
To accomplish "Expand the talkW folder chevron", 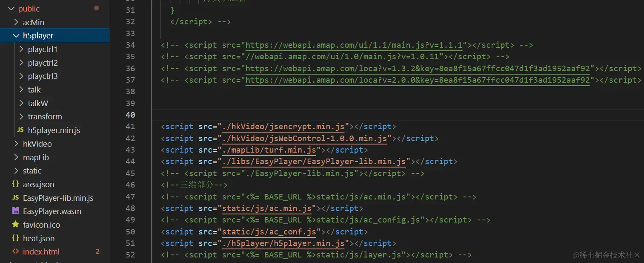I will coord(21,103).
